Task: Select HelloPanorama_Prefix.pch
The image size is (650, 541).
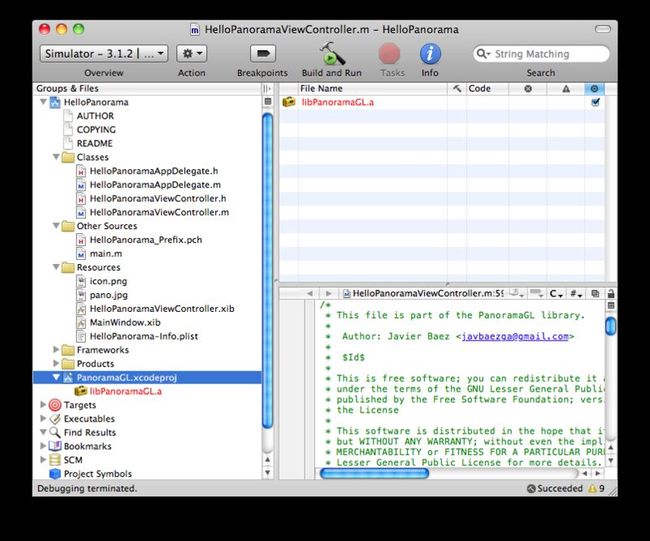Action: click(146, 240)
